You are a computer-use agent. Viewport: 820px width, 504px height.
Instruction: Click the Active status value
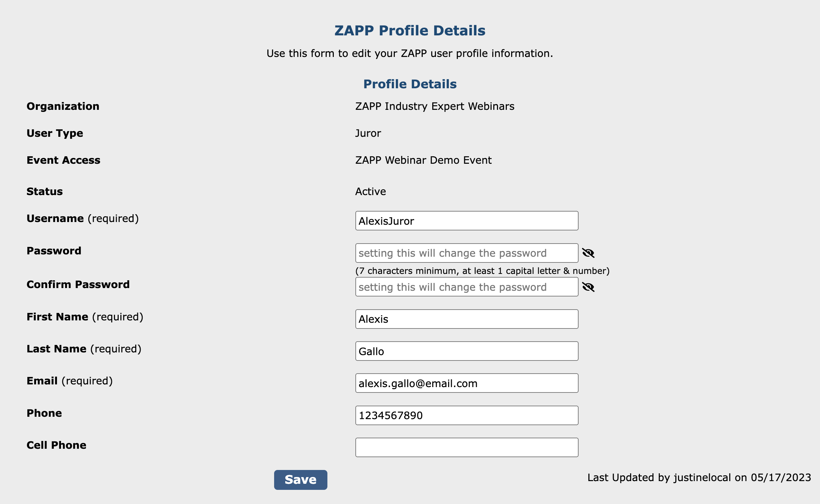point(370,192)
